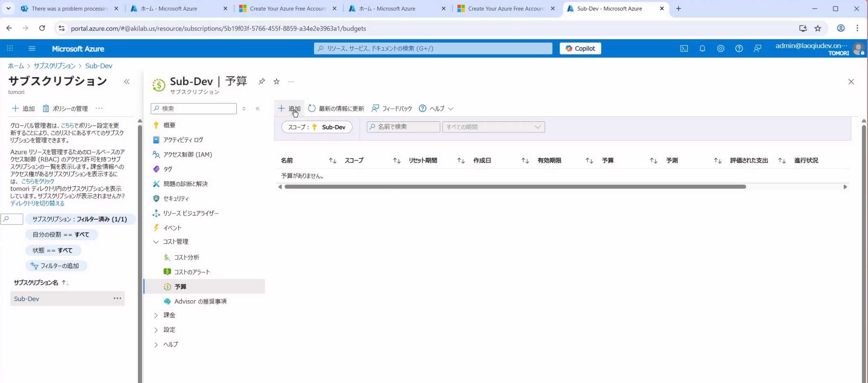The width and height of the screenshot is (868, 383).
Task: Click the Copilot button
Action: click(580, 48)
